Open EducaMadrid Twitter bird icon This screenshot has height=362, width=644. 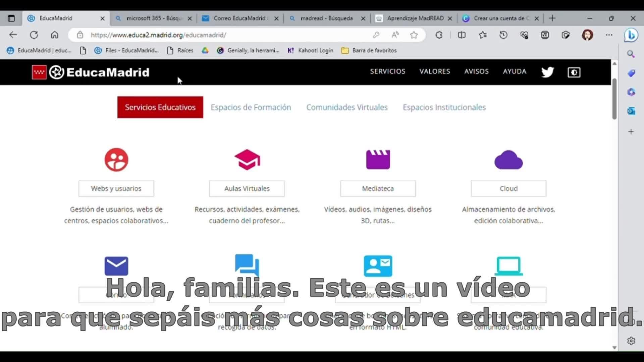click(547, 72)
